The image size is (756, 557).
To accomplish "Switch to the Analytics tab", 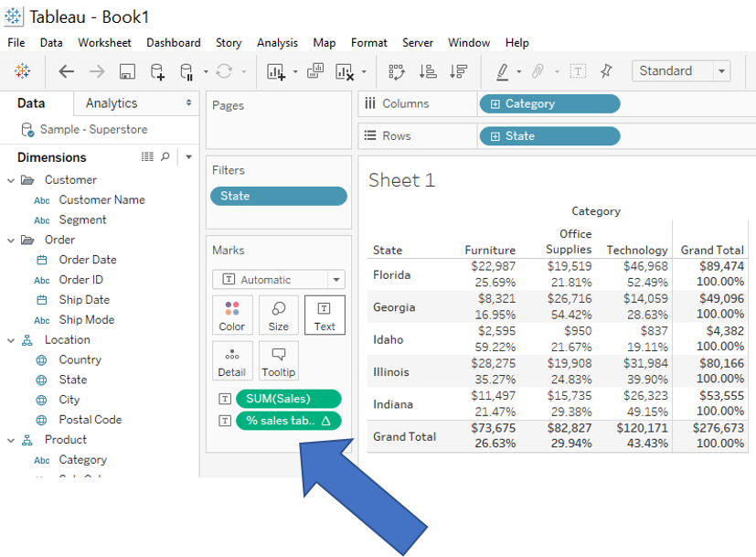I will (x=112, y=103).
